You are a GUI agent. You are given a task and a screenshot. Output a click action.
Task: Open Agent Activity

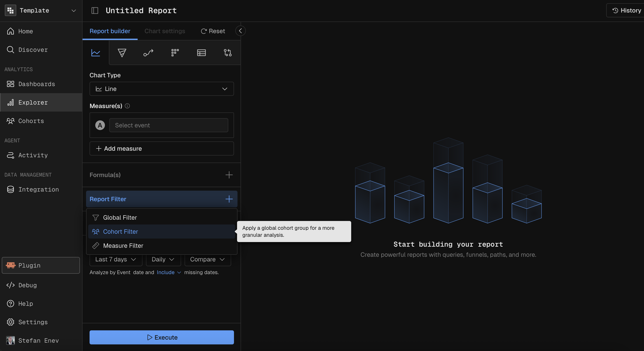41,155
